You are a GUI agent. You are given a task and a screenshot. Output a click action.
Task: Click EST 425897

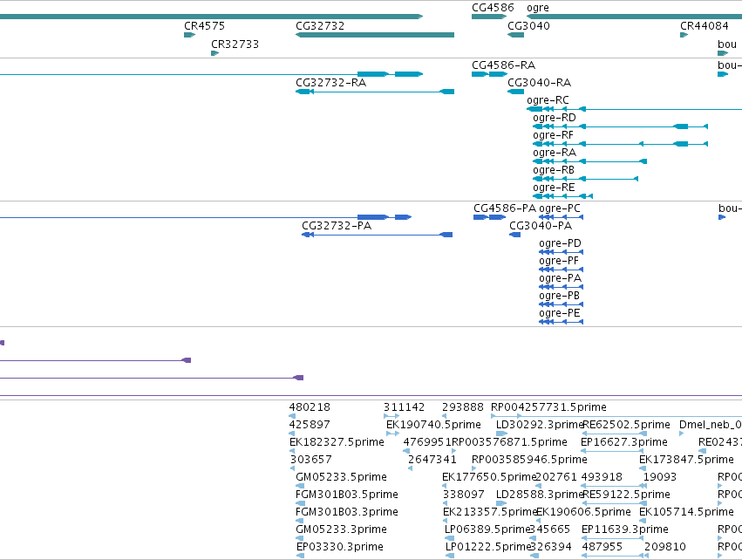(310, 425)
